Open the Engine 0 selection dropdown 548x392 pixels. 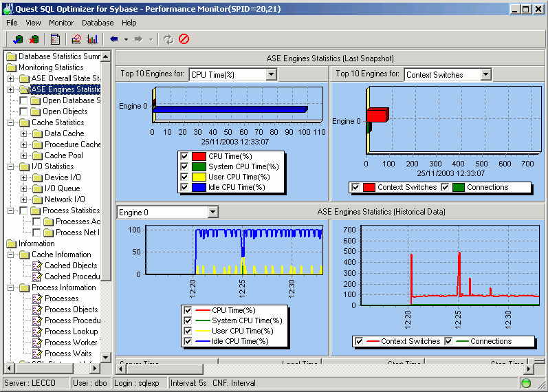(x=212, y=213)
